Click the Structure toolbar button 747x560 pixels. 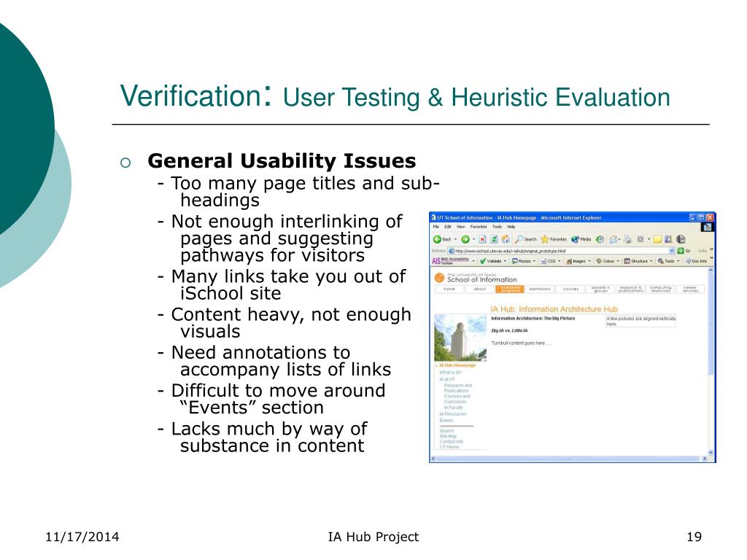(x=635, y=261)
